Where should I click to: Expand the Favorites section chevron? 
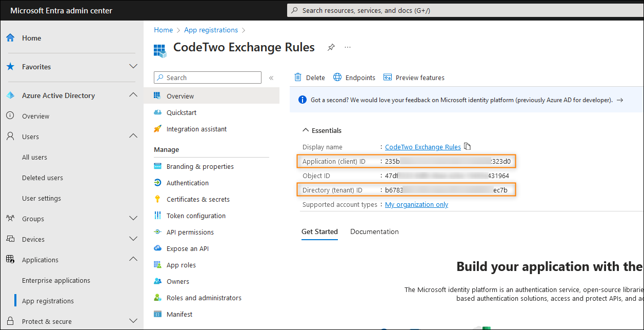pyautogui.click(x=133, y=67)
